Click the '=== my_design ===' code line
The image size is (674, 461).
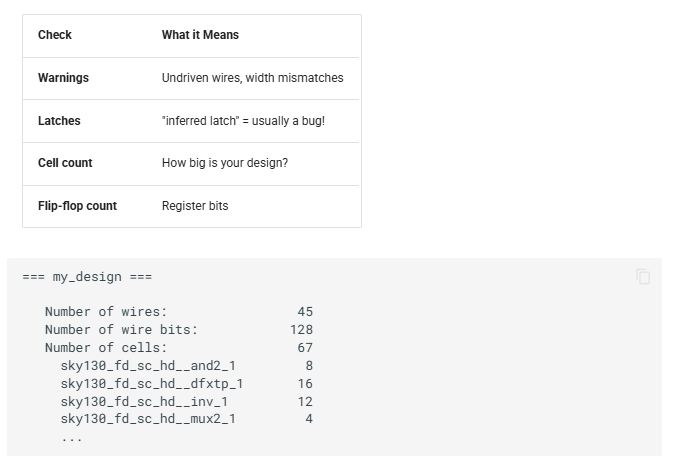[87, 277]
